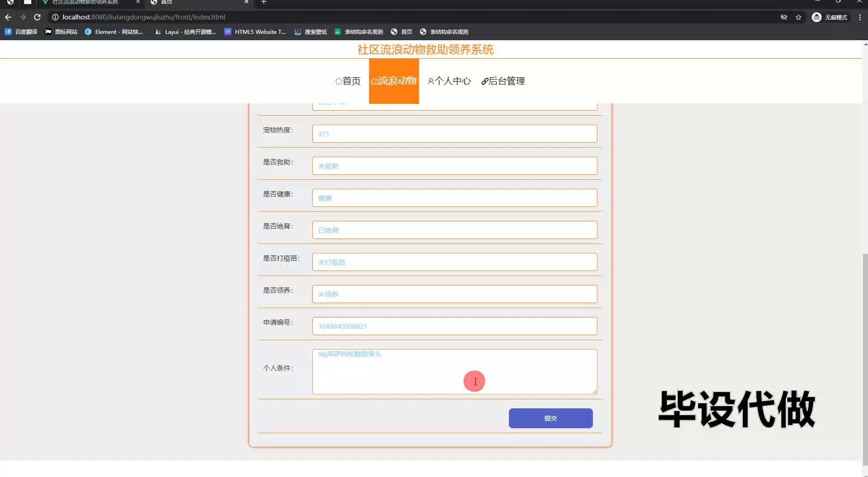Image resolution: width=868 pixels, height=477 pixels.
Task: Reload the current page
Action: [38, 17]
